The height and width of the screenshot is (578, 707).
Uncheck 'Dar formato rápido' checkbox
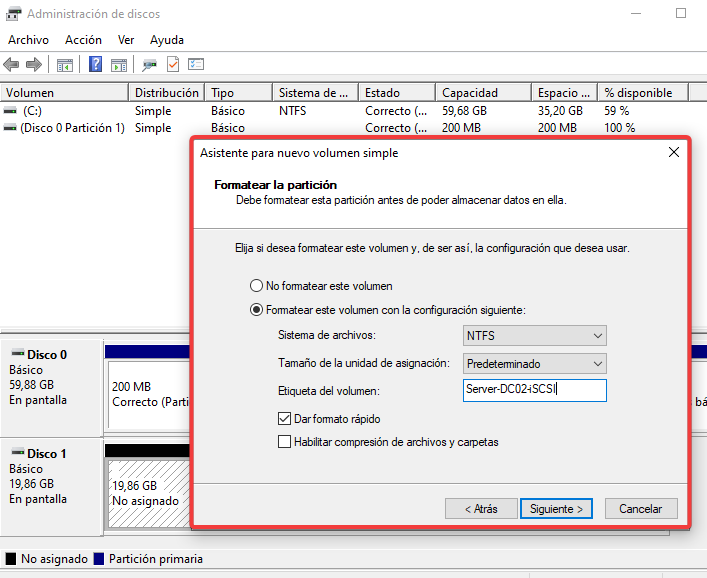(285, 419)
